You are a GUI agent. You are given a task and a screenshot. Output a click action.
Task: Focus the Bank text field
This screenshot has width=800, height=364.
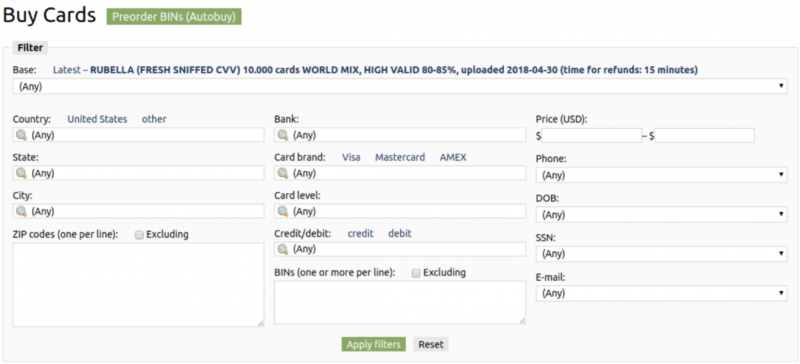pos(400,135)
